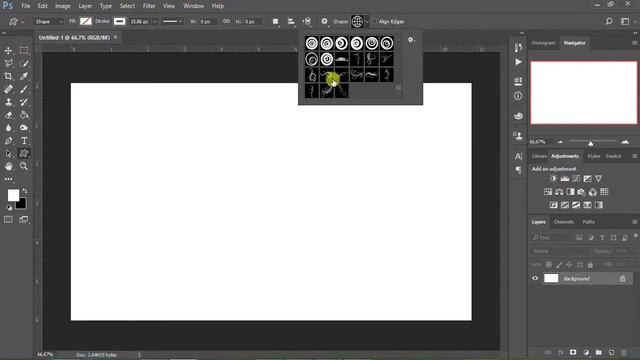The image size is (640, 360).
Task: Open the stroke type line dropdown
Action: [x=172, y=22]
